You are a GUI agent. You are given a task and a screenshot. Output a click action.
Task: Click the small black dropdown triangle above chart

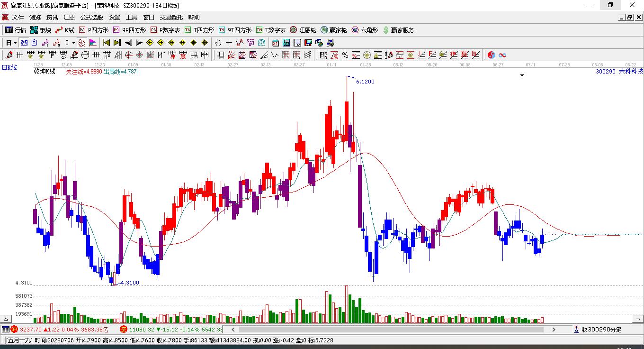tap(522, 75)
